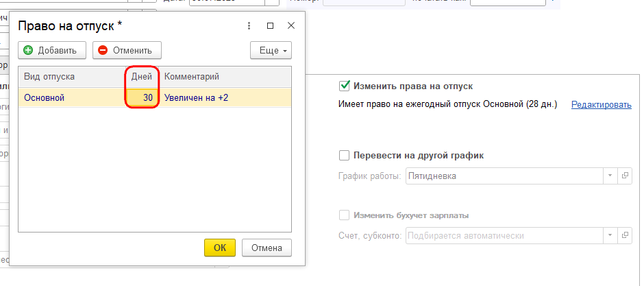Toggle the Изменить права на отпуск checkbox
644x286 pixels.
(x=344, y=86)
